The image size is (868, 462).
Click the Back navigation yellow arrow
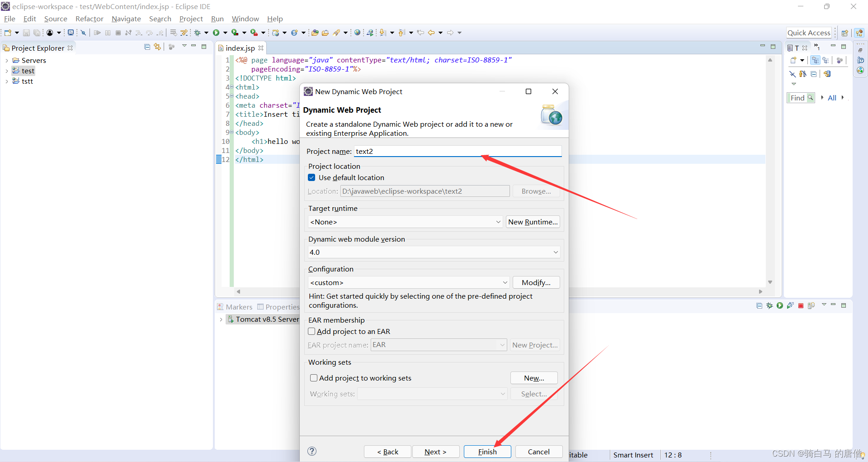431,33
